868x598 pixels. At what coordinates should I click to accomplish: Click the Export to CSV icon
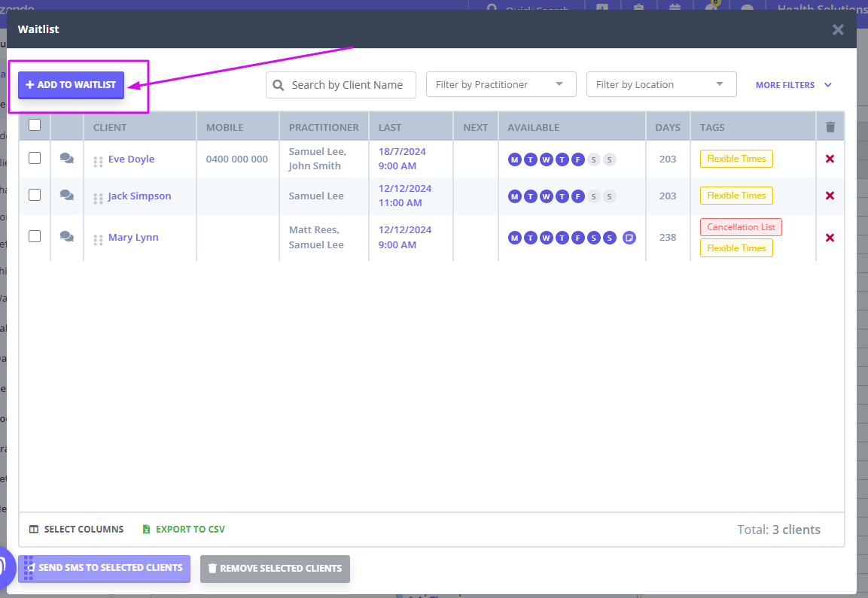point(146,529)
